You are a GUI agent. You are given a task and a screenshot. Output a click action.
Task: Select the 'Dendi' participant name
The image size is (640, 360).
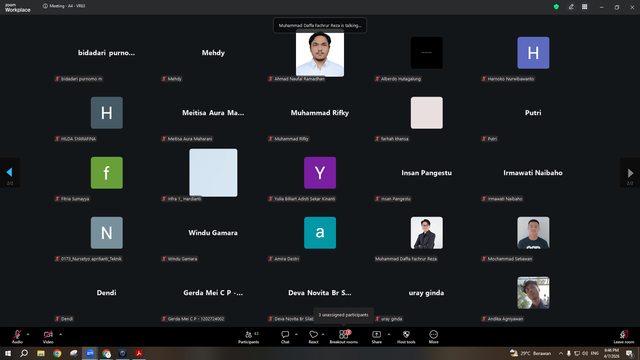tap(107, 293)
